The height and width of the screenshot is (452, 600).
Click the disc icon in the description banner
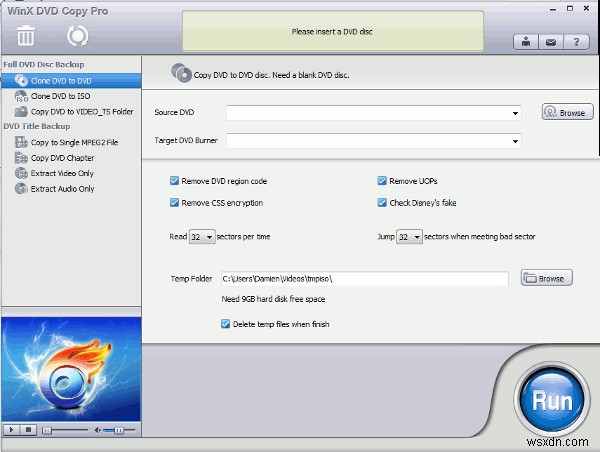point(181,73)
